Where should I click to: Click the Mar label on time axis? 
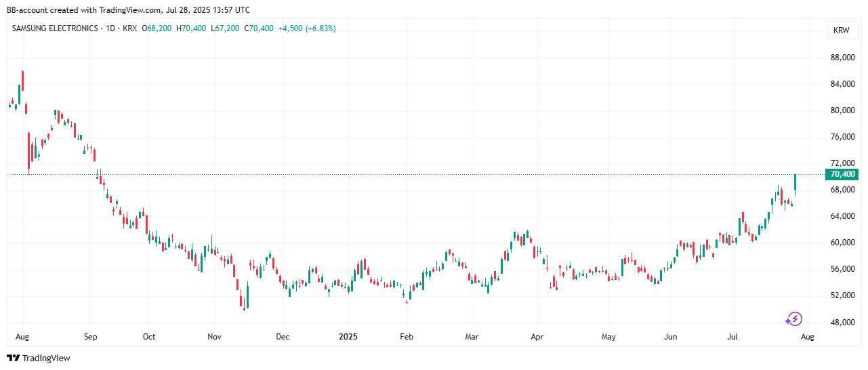click(472, 337)
